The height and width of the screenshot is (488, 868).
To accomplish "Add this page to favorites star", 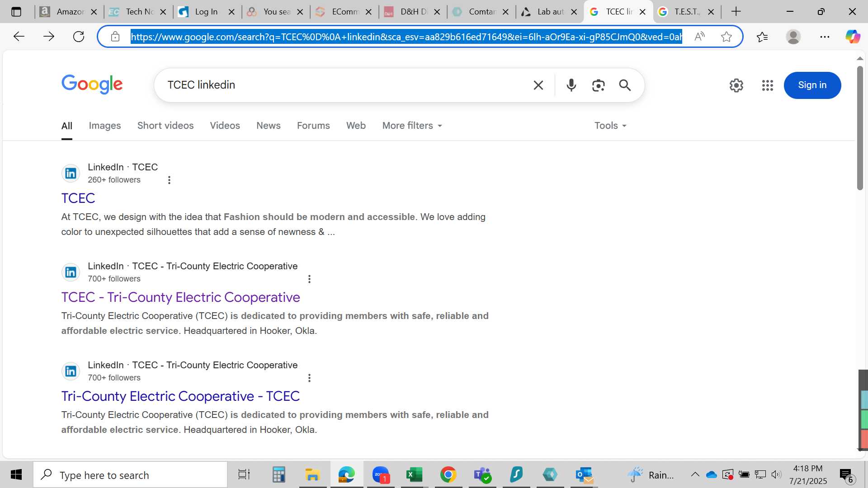I will click(x=726, y=37).
